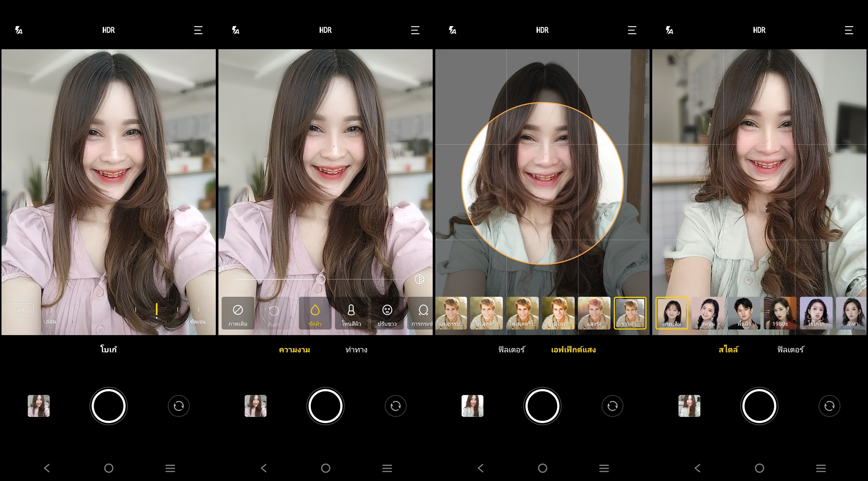
Task: Set bokeh strength to ชัดเจน
Action: [197, 321]
